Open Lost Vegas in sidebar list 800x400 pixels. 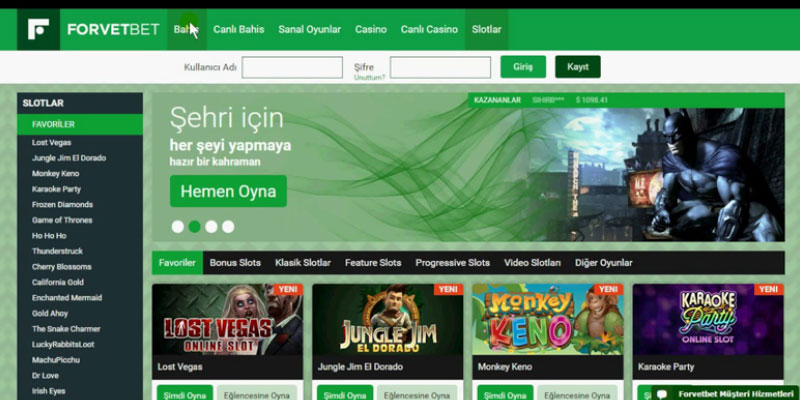pos(52,142)
